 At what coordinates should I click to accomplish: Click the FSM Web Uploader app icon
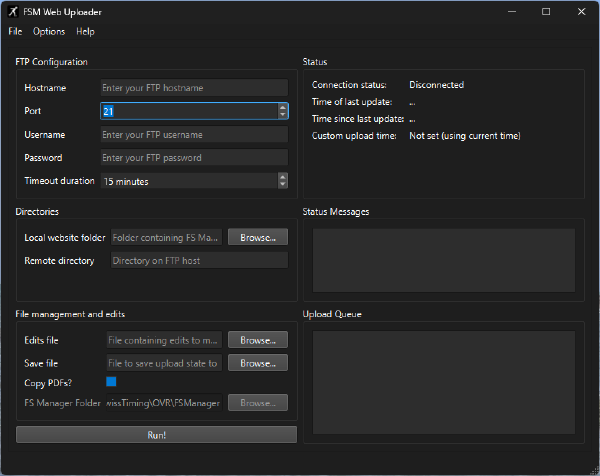click(12, 12)
